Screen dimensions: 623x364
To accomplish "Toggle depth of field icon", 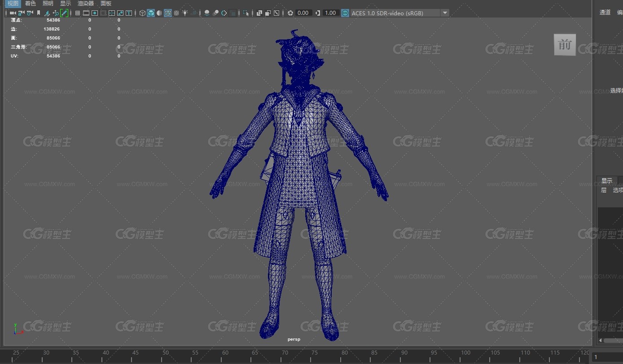I will pos(232,13).
